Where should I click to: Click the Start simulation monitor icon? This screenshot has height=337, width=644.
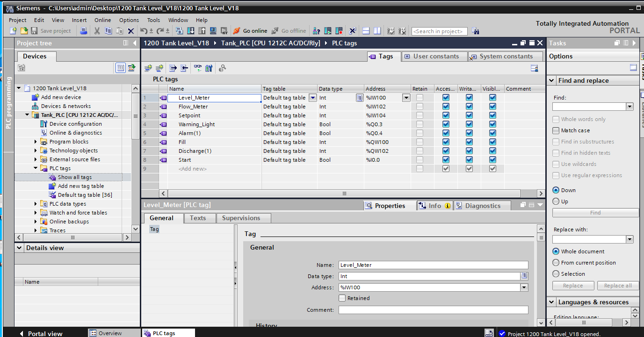213,31
